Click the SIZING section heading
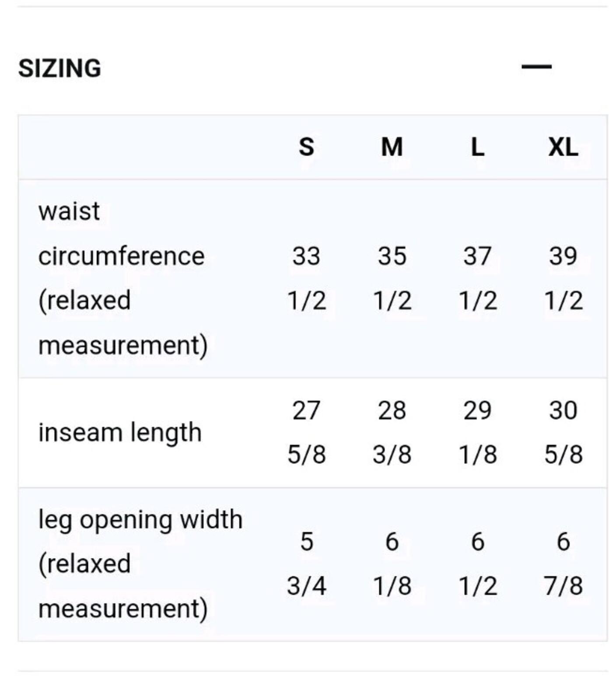The image size is (609, 700). 60,68
